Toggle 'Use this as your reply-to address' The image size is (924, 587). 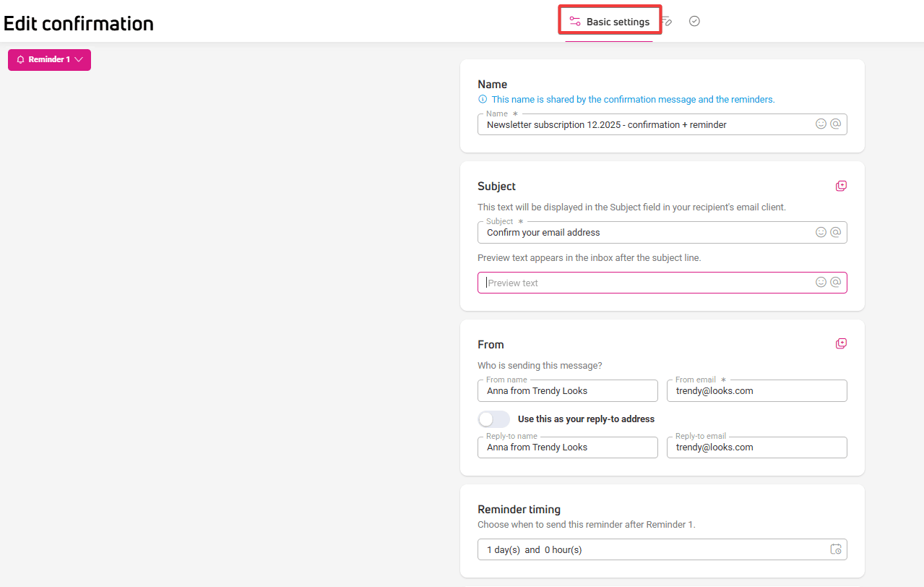pos(494,419)
